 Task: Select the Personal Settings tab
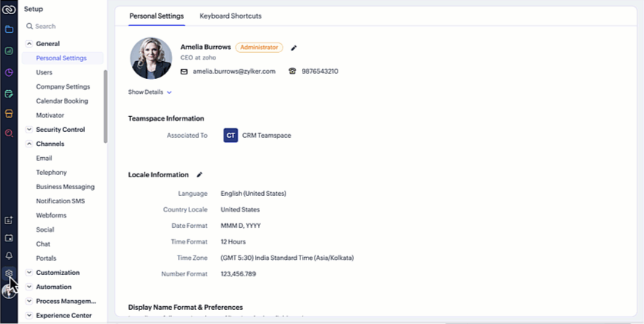click(157, 16)
